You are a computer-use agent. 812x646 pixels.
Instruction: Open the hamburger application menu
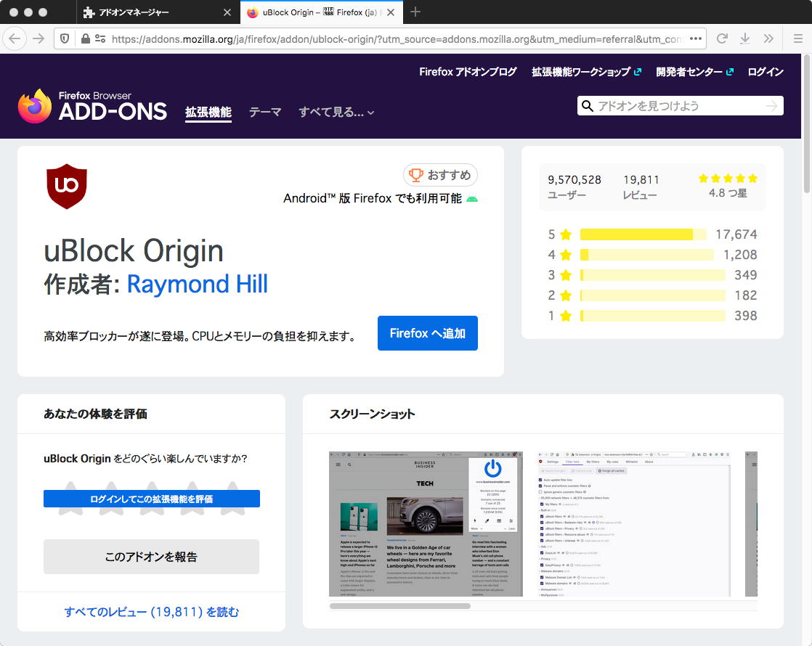click(797, 38)
